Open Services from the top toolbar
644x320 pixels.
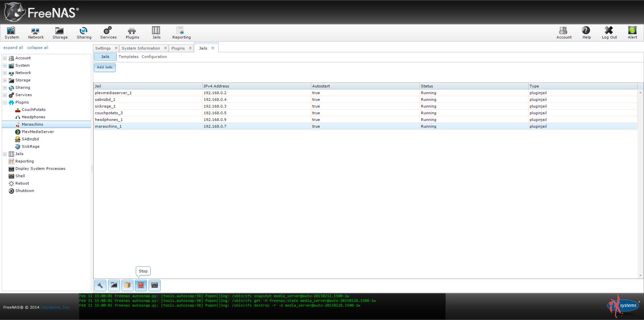(108, 33)
